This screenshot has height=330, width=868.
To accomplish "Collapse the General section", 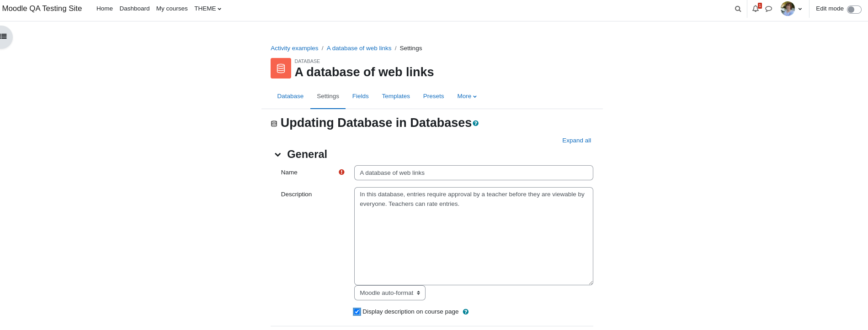I will coord(277,155).
